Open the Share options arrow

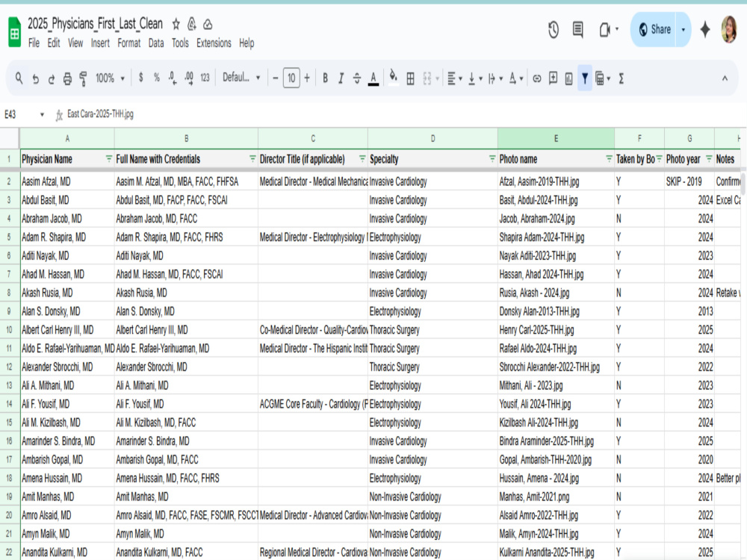point(684,30)
